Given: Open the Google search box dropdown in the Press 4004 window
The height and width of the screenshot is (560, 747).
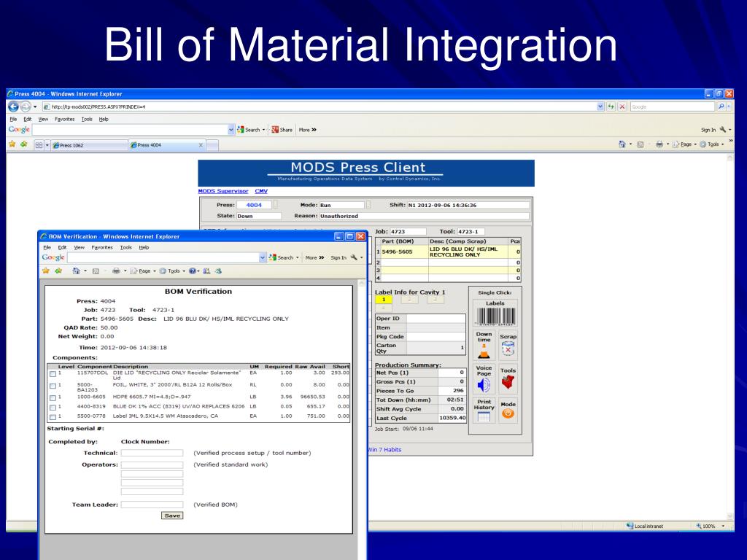Looking at the screenshot, I should (231, 130).
